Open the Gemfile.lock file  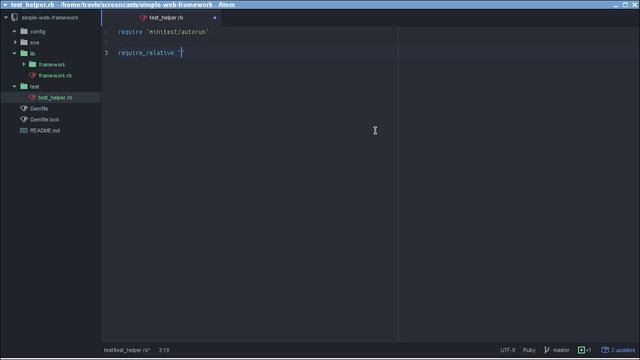pyautogui.click(x=44, y=120)
